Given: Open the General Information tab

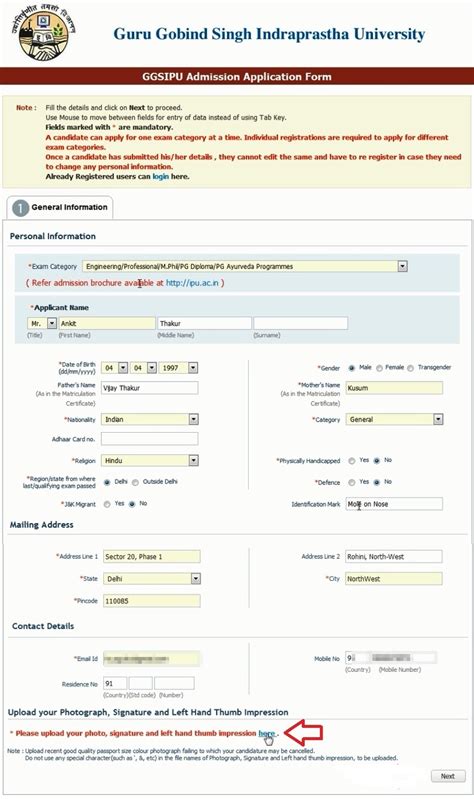Looking at the screenshot, I should click(x=60, y=207).
